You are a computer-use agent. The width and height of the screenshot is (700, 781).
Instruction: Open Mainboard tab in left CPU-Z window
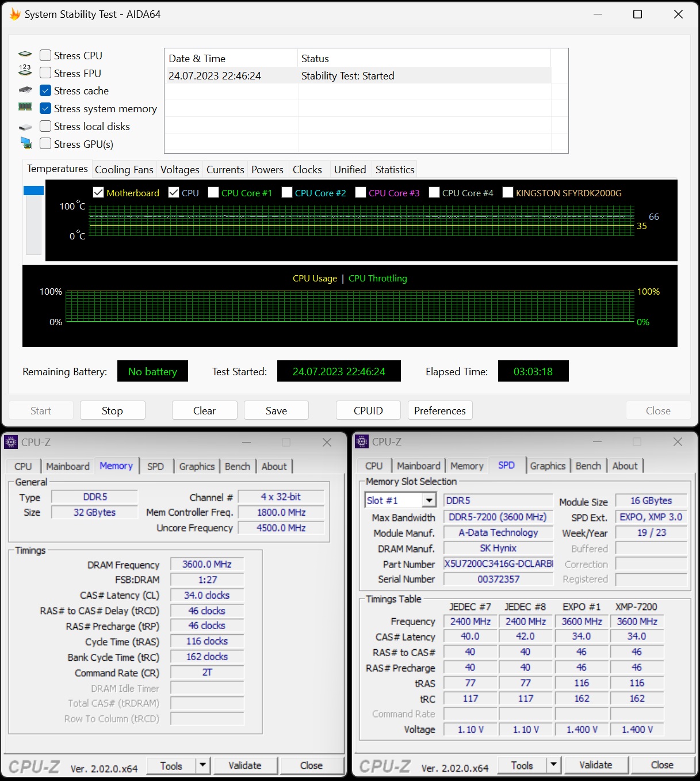point(68,466)
